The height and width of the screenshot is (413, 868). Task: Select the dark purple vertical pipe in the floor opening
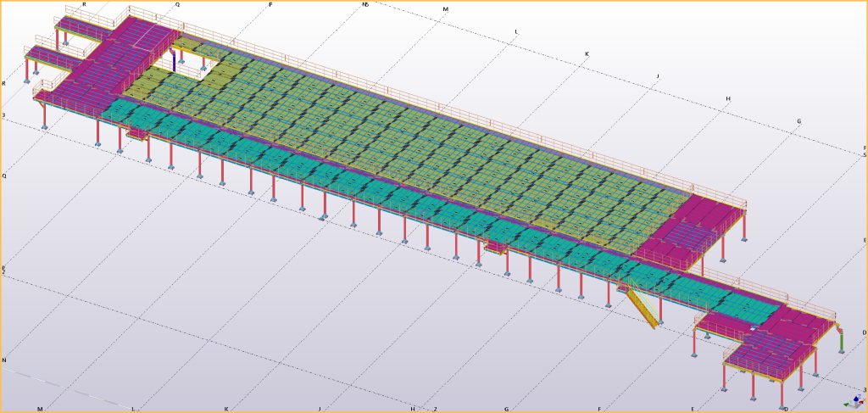[x=175, y=59]
